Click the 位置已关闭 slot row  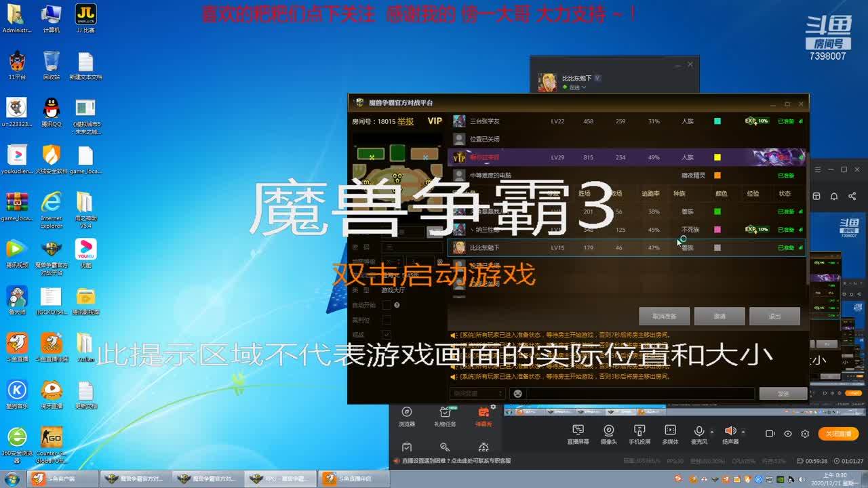627,139
